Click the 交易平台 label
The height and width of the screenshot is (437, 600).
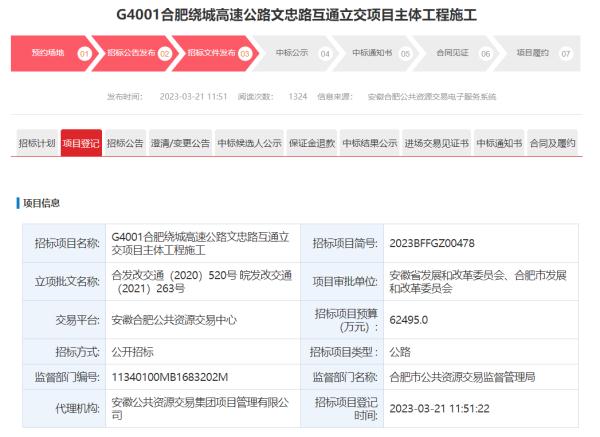(x=78, y=320)
